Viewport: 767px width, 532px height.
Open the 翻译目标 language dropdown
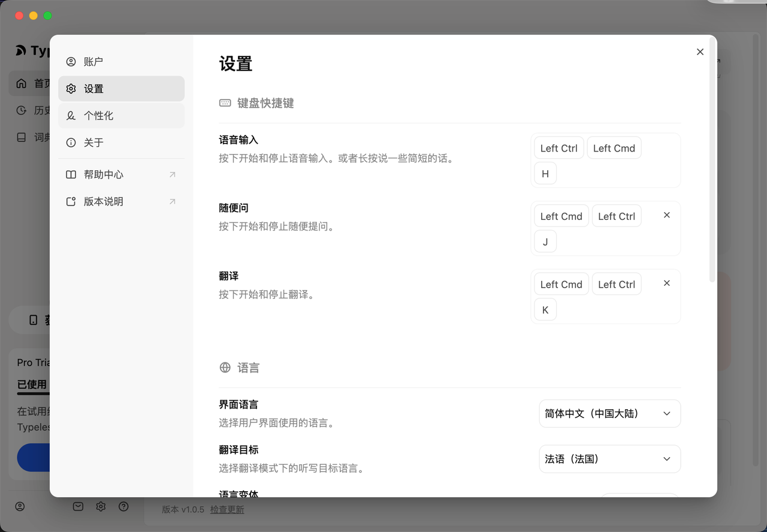[x=609, y=459]
